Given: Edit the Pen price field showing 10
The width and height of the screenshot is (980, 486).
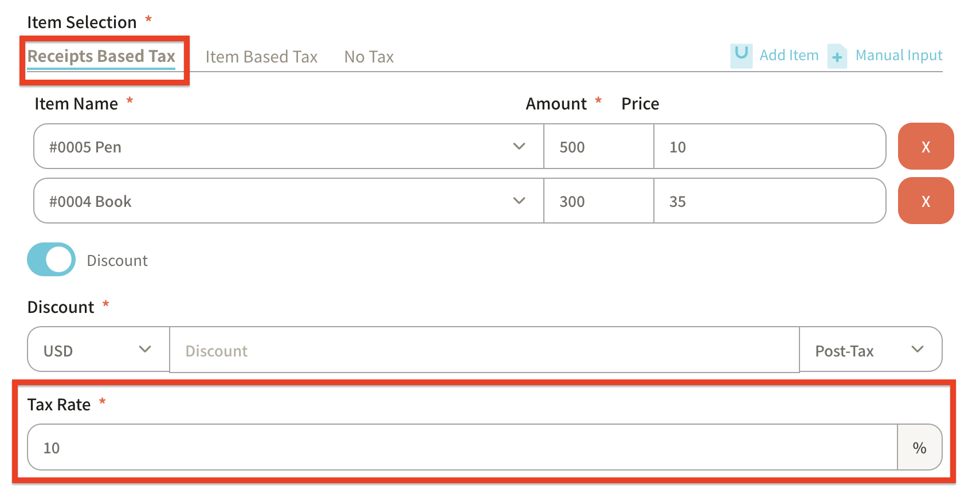Looking at the screenshot, I should [x=769, y=147].
